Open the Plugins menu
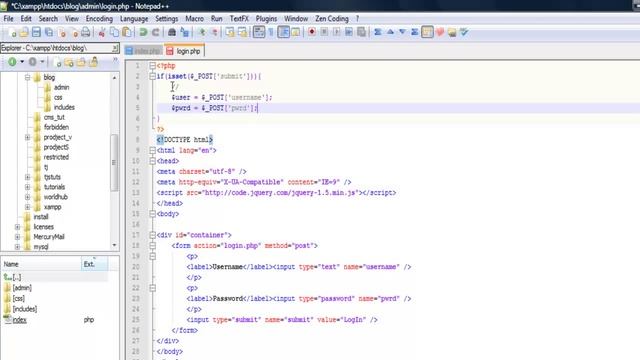This screenshot has width=640, height=360. 266,19
